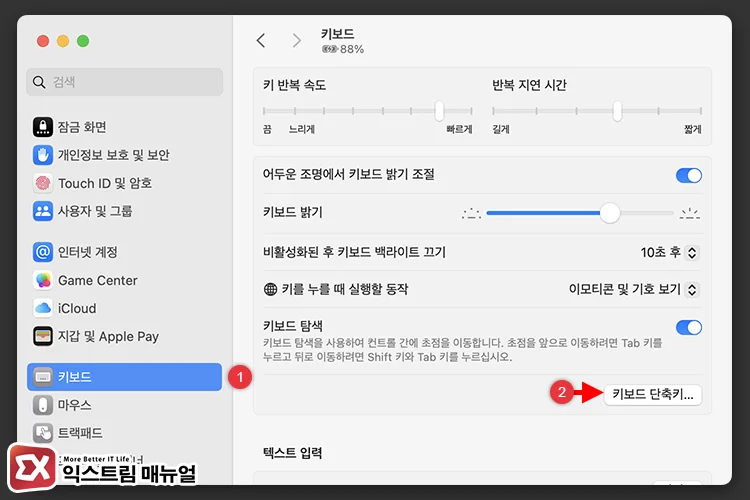This screenshot has width=750, height=500.
Task: Click the 키보드 단축키... button
Action: pos(653,395)
